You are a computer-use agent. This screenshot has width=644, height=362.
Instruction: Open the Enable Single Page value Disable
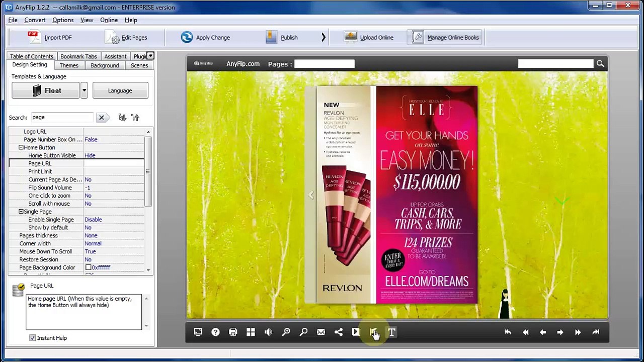(x=114, y=220)
